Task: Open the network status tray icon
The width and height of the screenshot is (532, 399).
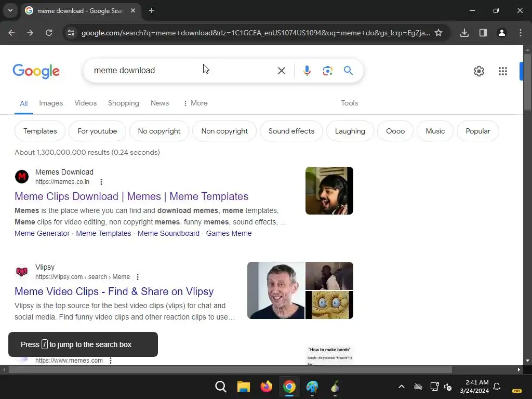Action: (434, 387)
